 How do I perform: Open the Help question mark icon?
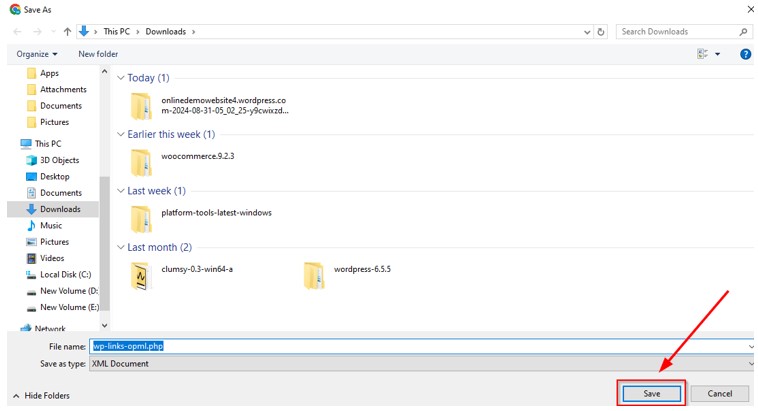coord(745,54)
